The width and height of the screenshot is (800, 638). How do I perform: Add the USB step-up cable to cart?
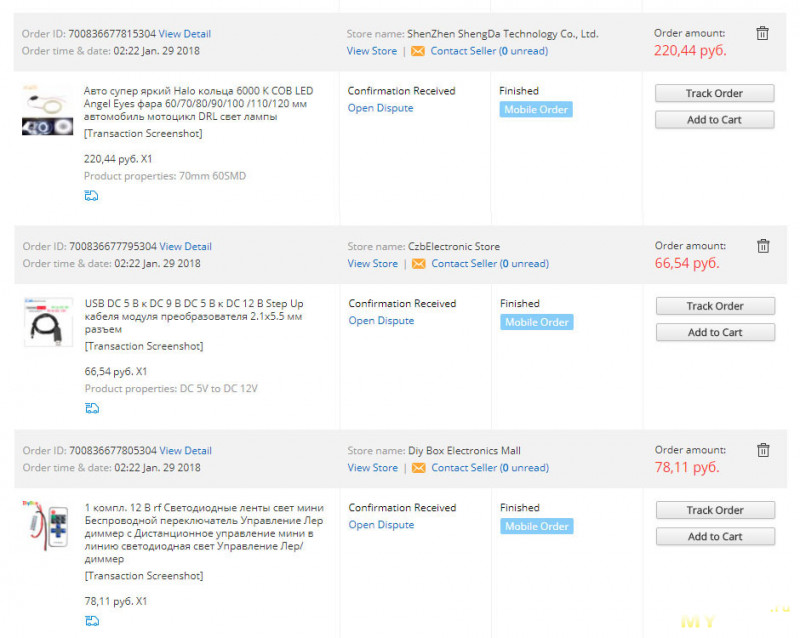tap(715, 332)
